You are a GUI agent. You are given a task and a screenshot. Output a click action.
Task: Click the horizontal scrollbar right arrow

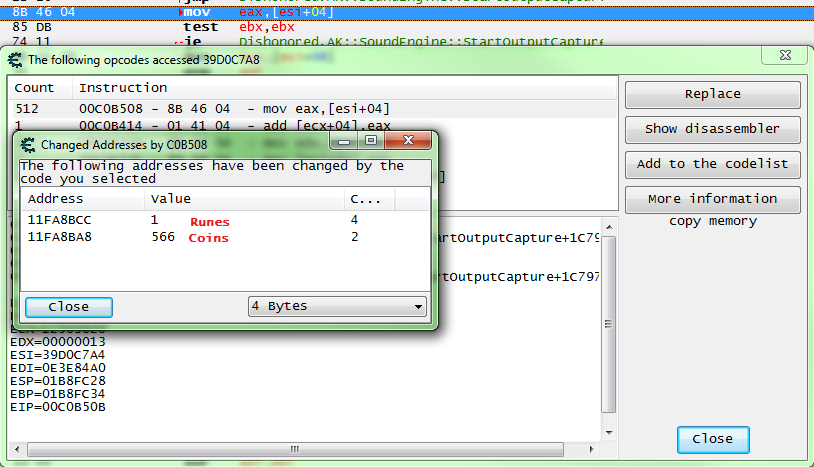592,449
